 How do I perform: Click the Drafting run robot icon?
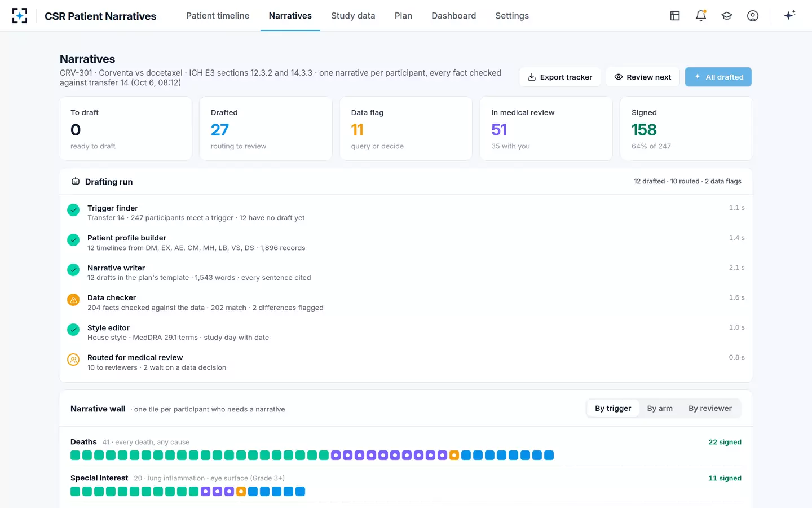[x=76, y=181]
